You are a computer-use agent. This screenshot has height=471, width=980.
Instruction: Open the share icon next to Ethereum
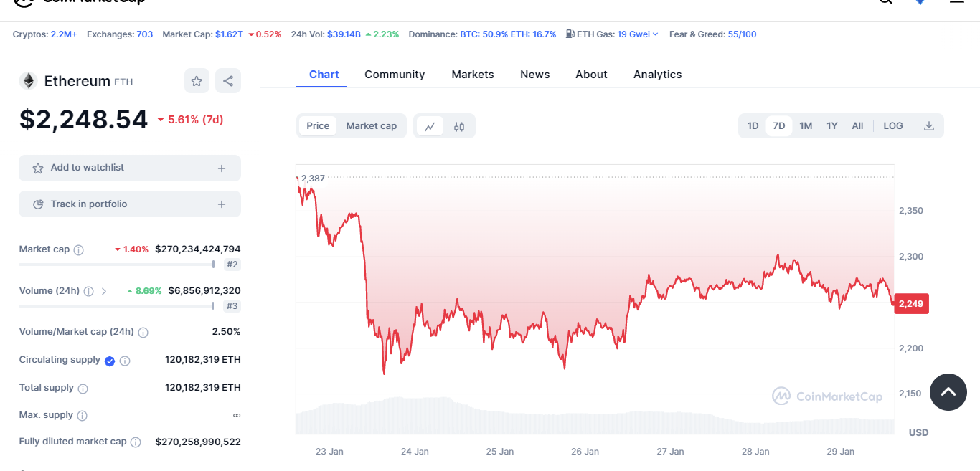pos(228,81)
